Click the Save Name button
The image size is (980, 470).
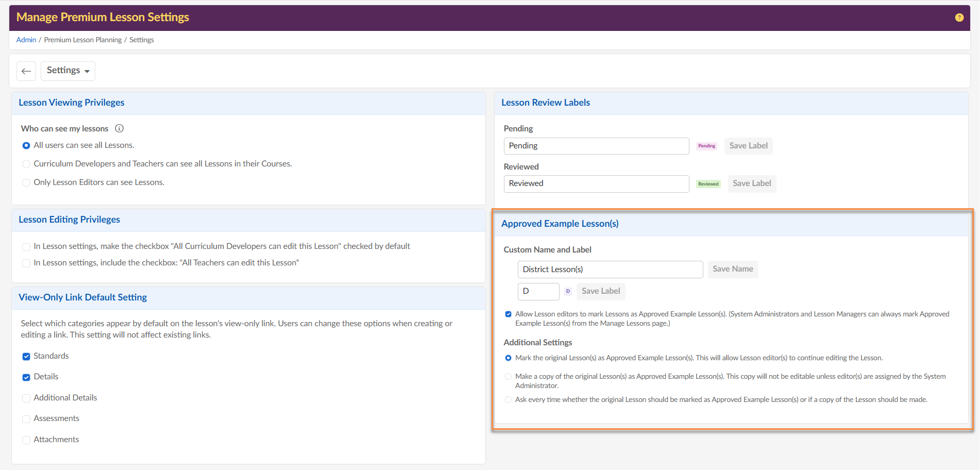coord(732,269)
